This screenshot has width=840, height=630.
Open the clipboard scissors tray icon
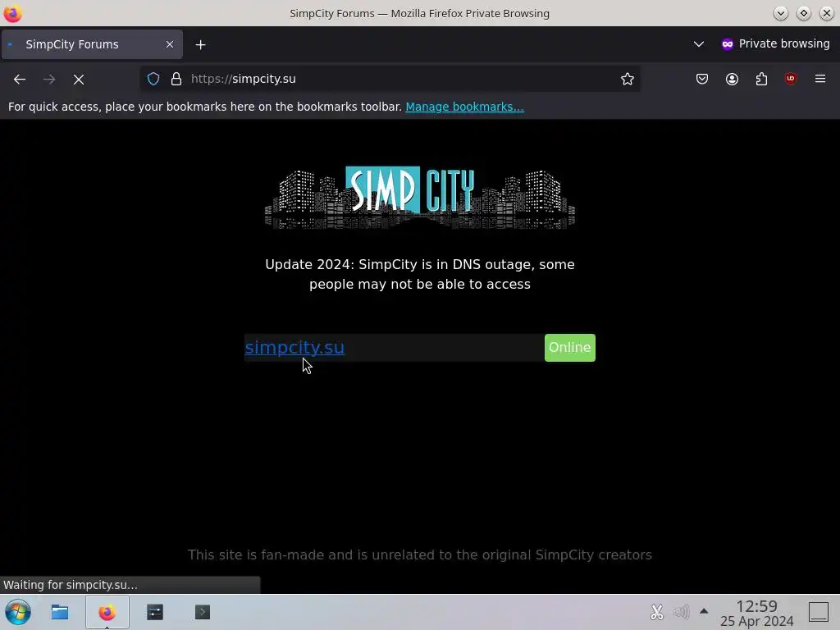click(x=657, y=612)
